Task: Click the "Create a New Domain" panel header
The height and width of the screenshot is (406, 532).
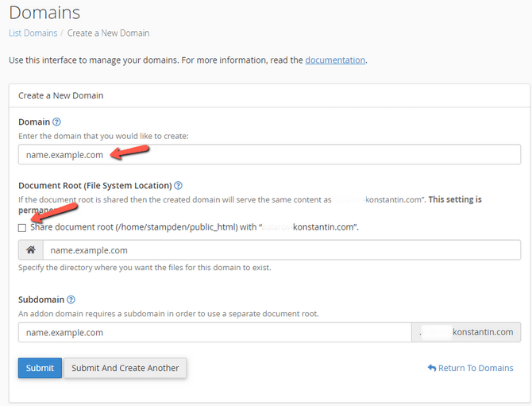Action: click(60, 95)
